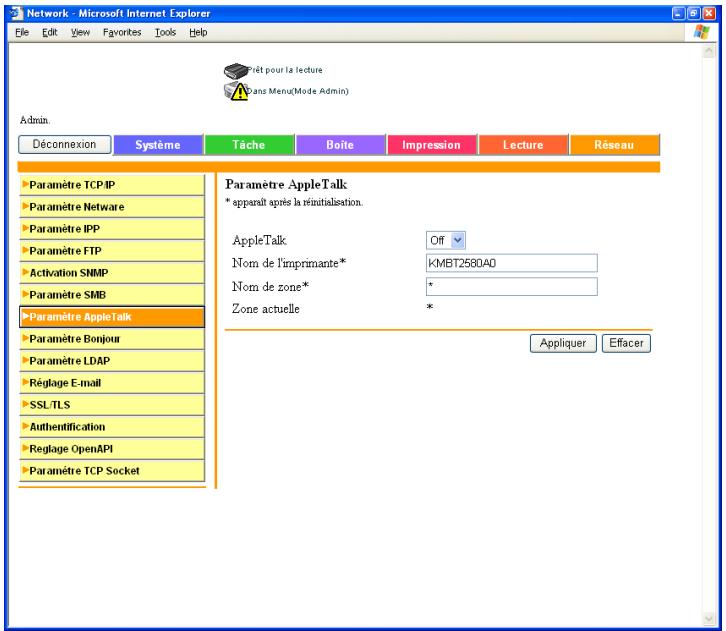
Task: Click the warning scanner status icon
Action: 236,91
